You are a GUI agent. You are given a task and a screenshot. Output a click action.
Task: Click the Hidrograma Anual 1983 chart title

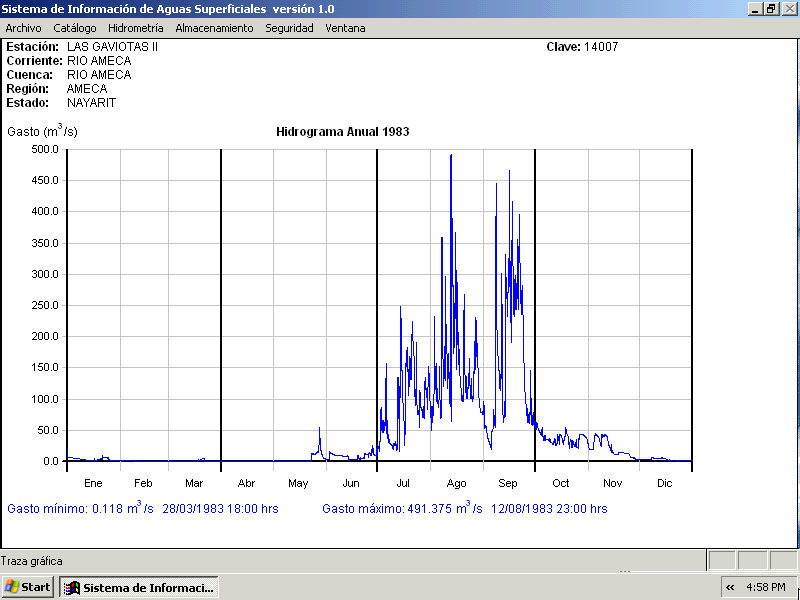pyautogui.click(x=342, y=131)
